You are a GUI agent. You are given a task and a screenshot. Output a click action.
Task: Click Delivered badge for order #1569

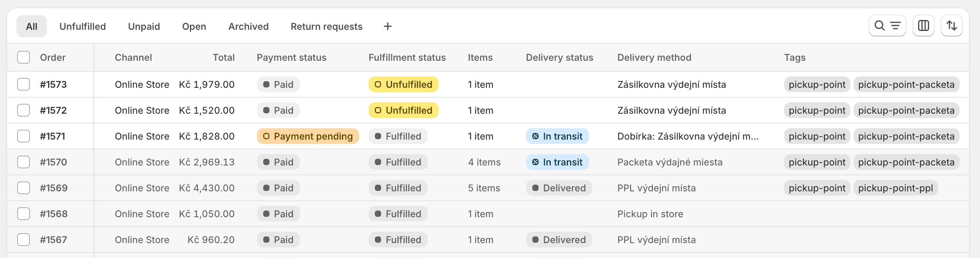coord(559,188)
